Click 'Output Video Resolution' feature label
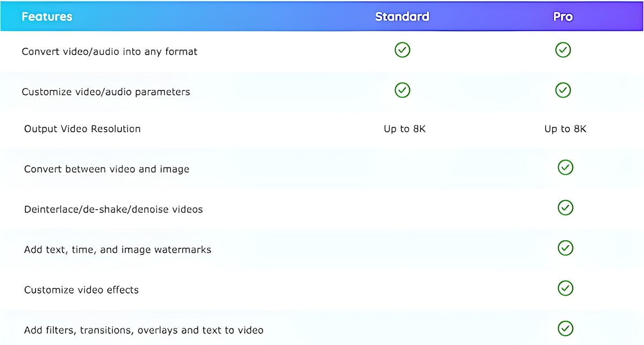The height and width of the screenshot is (345, 644). click(82, 129)
